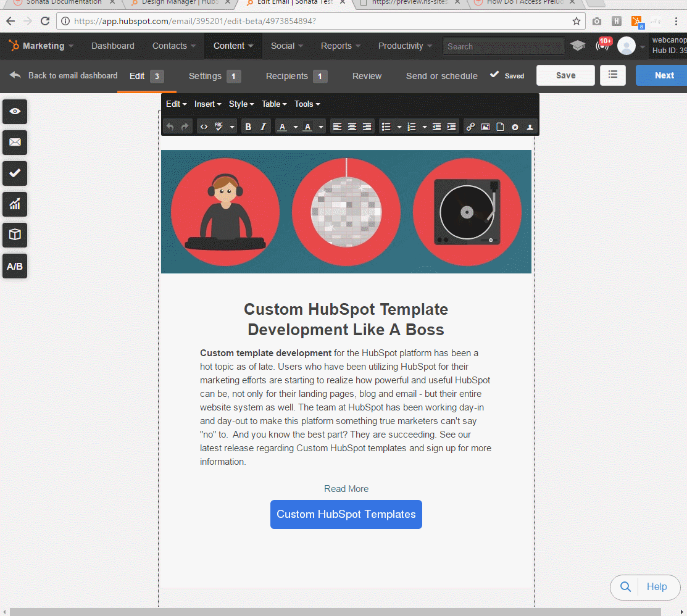Image resolution: width=687 pixels, height=616 pixels.
Task: Click the blue Next button
Action: point(662,75)
